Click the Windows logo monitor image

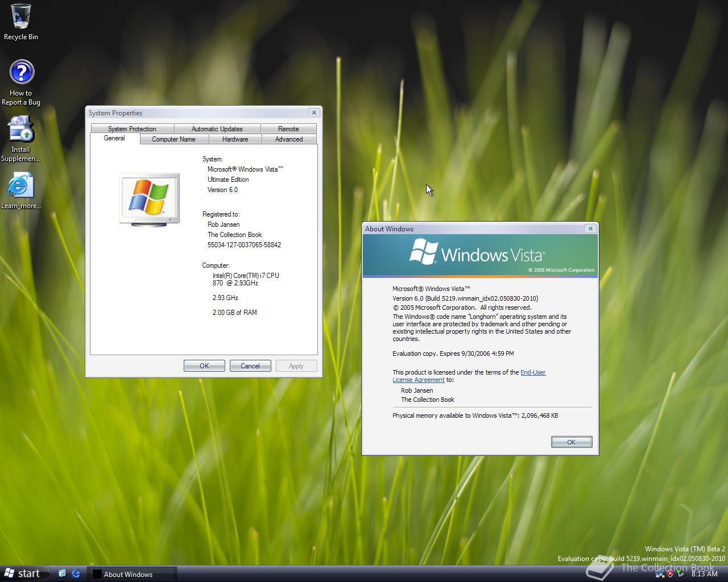click(150, 199)
